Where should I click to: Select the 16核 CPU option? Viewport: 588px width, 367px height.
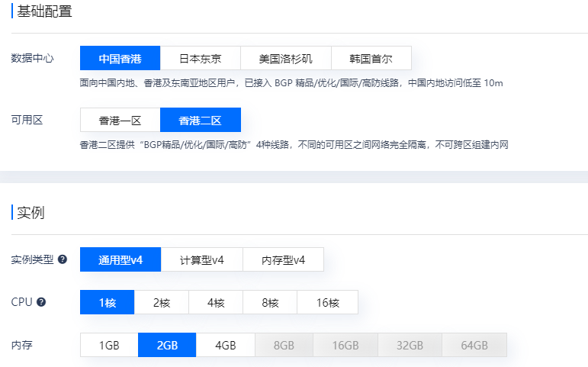pos(328,302)
